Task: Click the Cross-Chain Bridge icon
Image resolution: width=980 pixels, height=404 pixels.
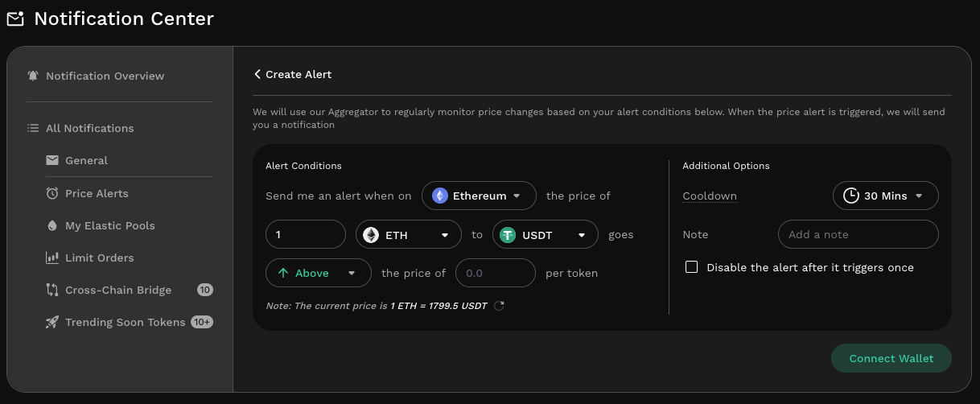Action: pyautogui.click(x=52, y=290)
